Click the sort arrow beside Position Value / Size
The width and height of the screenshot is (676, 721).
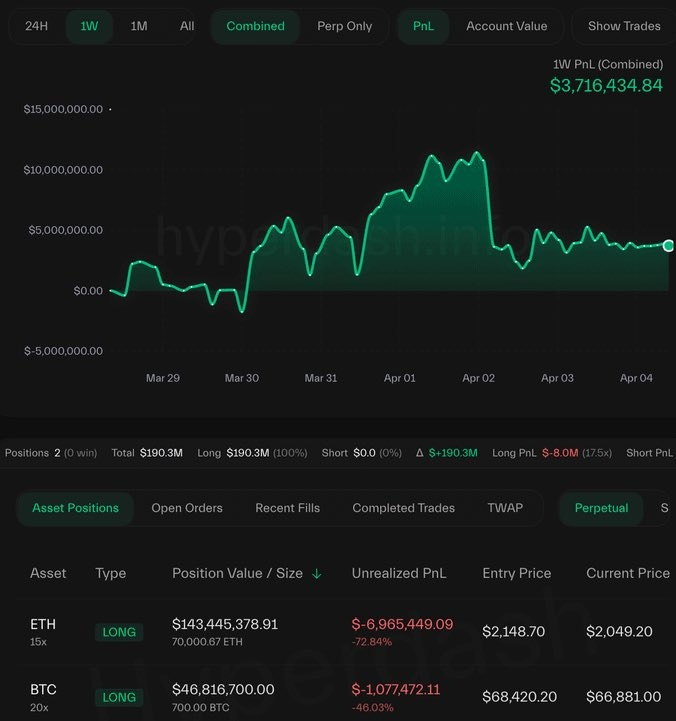point(316,574)
